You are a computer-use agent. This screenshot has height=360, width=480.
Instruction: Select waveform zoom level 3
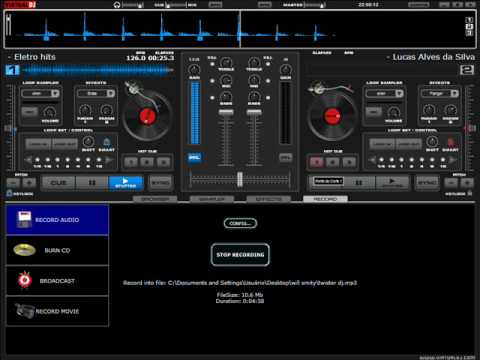(469, 33)
